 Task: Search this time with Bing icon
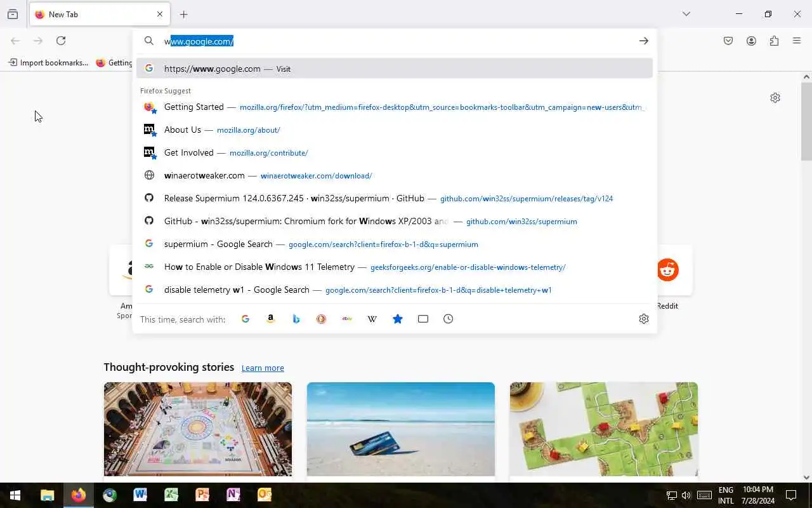coord(296,319)
